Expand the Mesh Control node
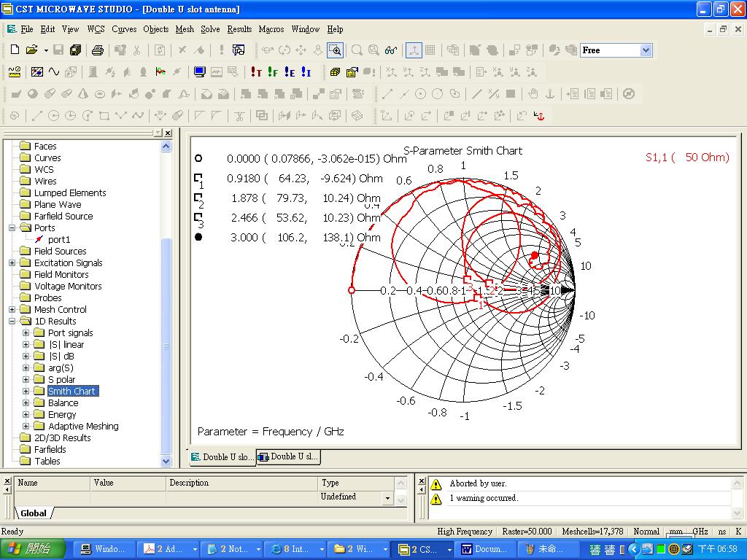 12,309
